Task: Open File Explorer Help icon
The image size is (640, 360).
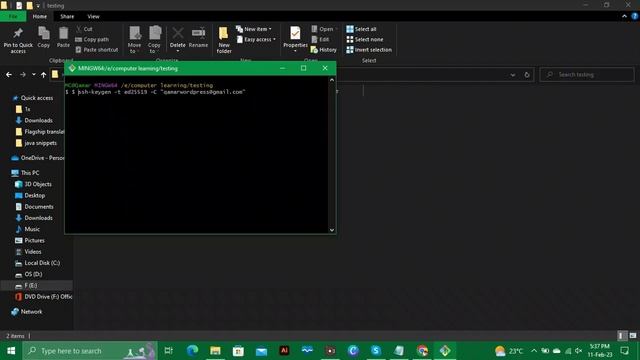Action: [635, 16]
